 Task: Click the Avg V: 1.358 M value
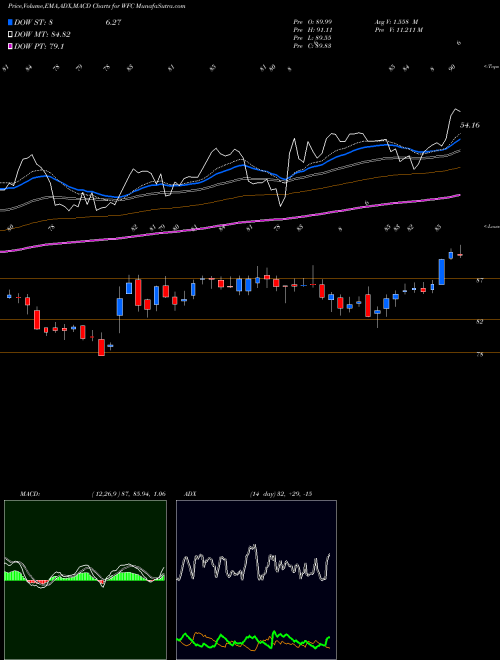pyautogui.click(x=396, y=22)
